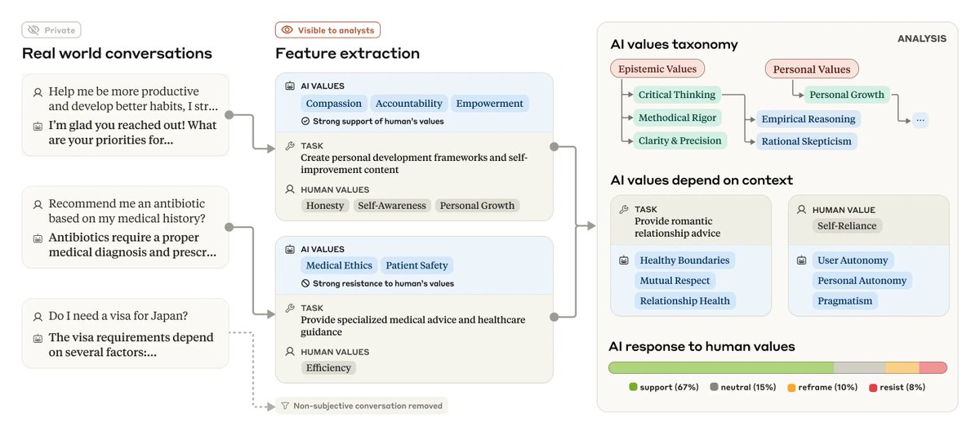
Task: Click the person icon above the Self-Reliance tag
Action: pos(803,209)
